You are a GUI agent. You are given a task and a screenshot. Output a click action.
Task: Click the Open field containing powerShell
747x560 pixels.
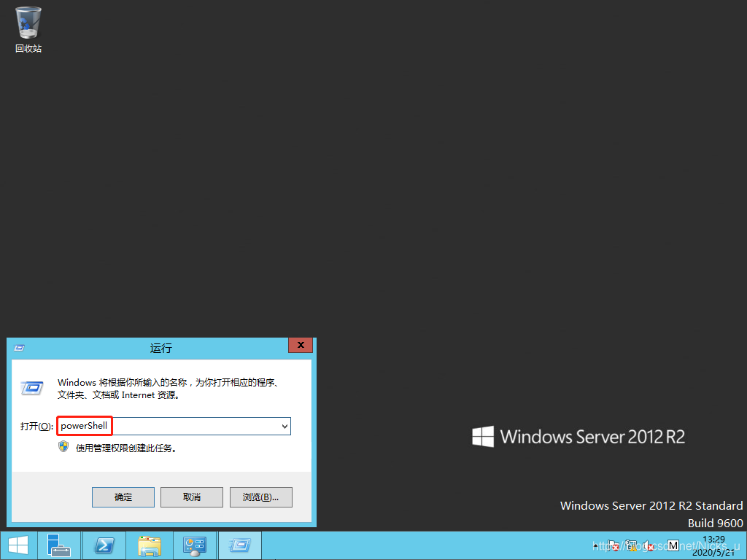pyautogui.click(x=174, y=426)
